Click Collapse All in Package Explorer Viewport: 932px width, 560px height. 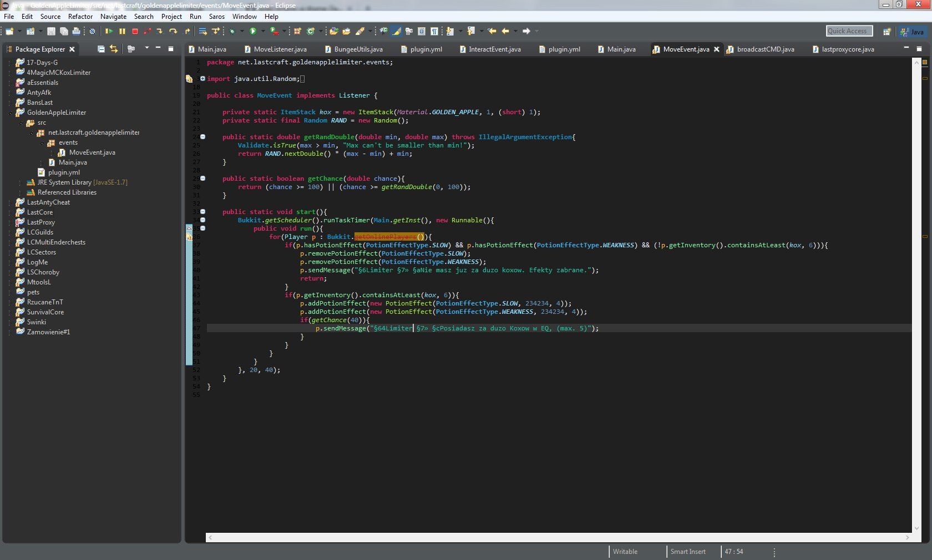[101, 49]
